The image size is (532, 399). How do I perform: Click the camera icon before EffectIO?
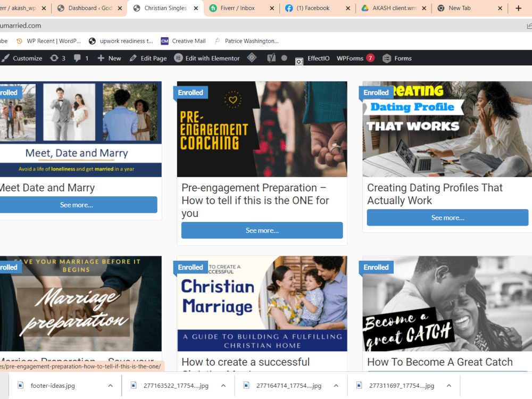299,61
